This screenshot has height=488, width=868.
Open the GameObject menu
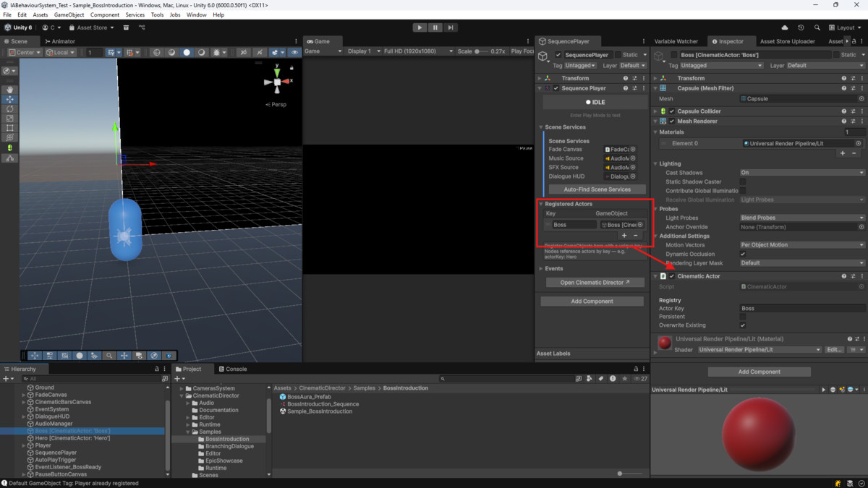[x=69, y=14]
